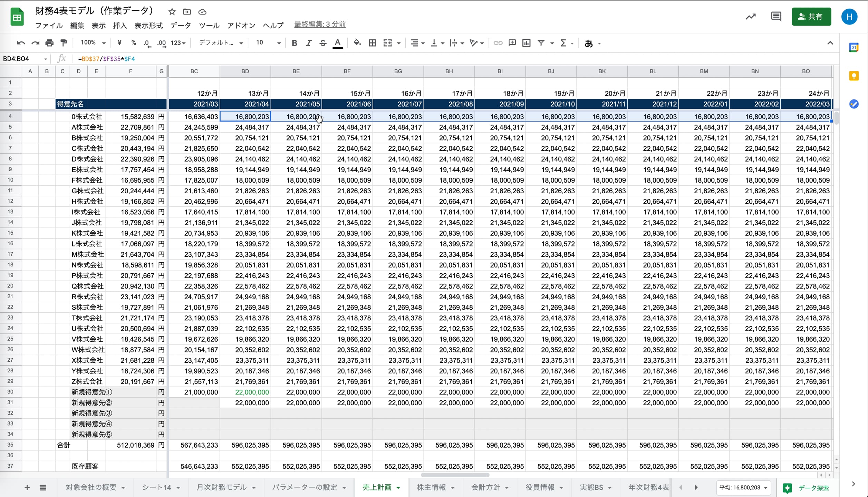Screen dimensions: 868x497
Task: Open the font size dropdown
Action: point(268,43)
